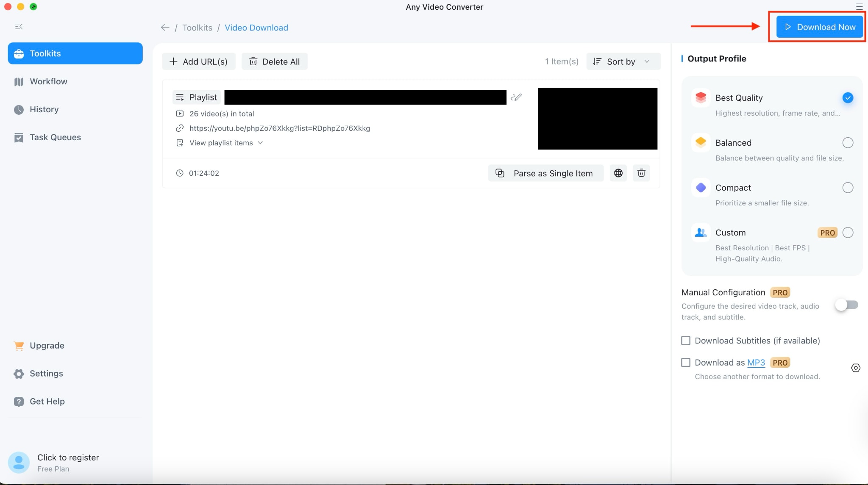Open the hamburger menu in title bar
Image resolution: width=868 pixels, height=485 pixels.
(x=860, y=7)
